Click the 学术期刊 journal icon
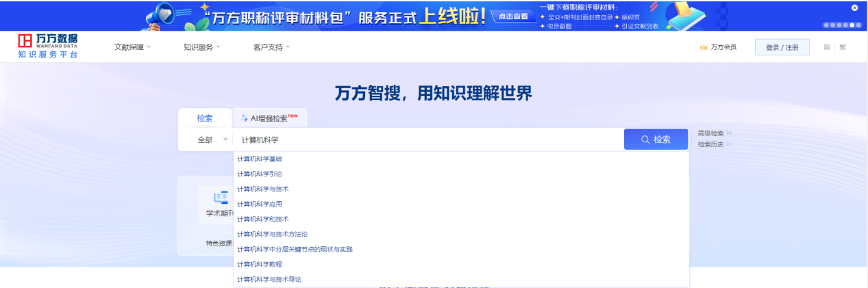868x288 pixels. pyautogui.click(x=221, y=197)
